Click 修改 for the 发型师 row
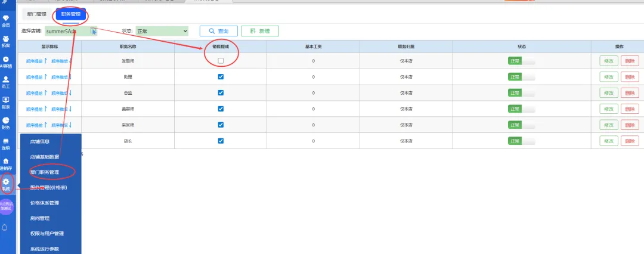This screenshot has width=644, height=254. tap(609, 61)
